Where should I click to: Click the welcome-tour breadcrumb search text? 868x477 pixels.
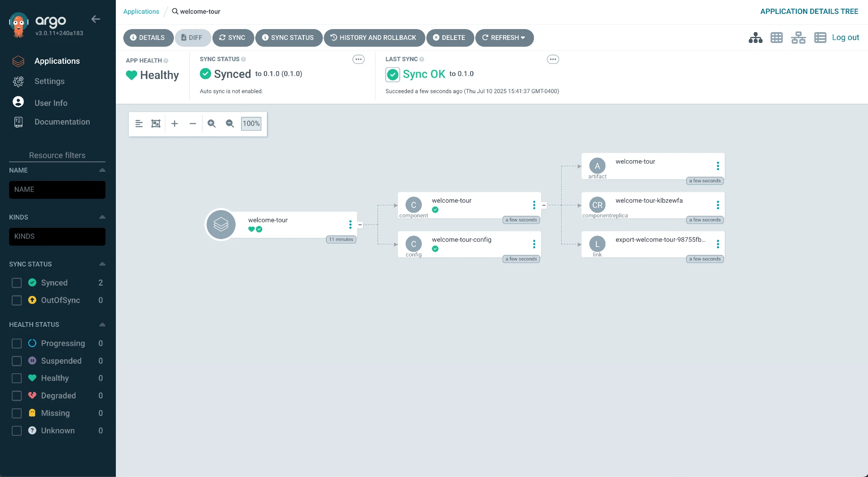200,12
